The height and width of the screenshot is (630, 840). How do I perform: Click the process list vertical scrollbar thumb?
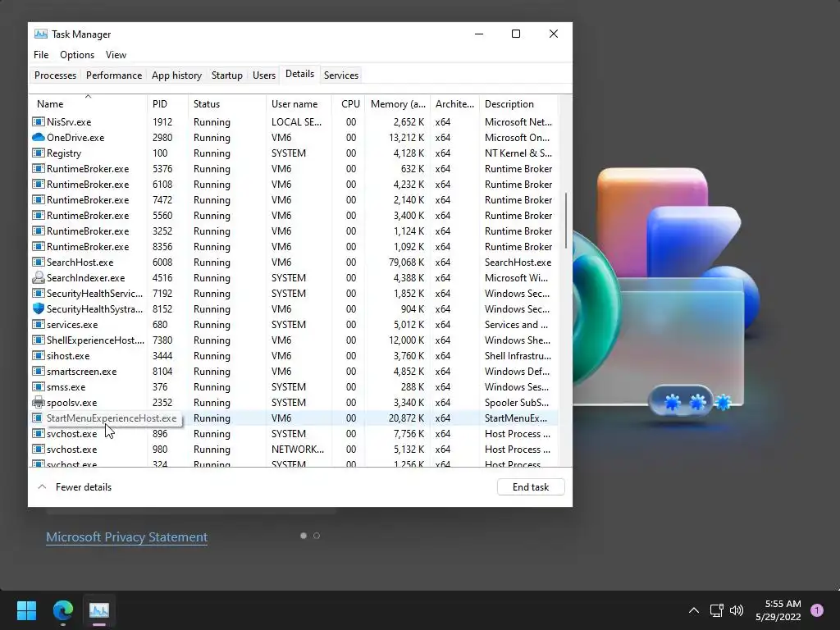point(566,220)
